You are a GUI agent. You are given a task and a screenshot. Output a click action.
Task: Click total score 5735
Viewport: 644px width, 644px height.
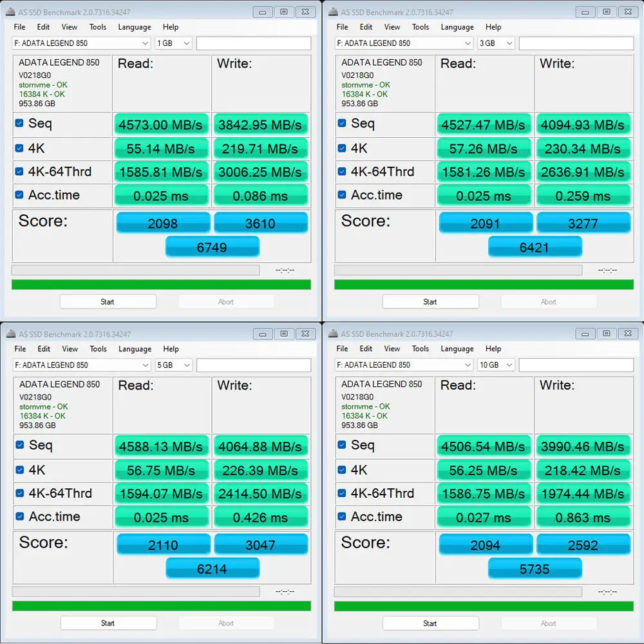pos(535,569)
